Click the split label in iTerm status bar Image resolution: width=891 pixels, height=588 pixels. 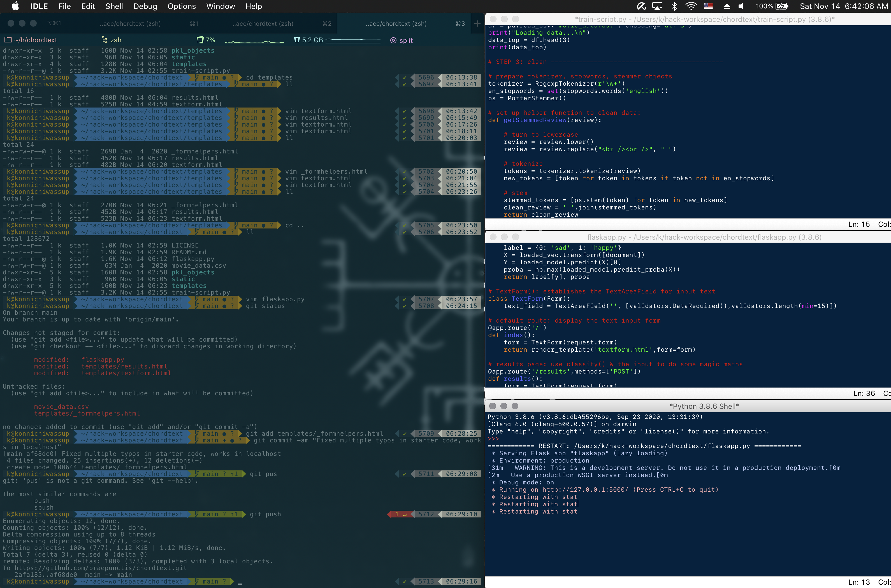tap(406, 40)
